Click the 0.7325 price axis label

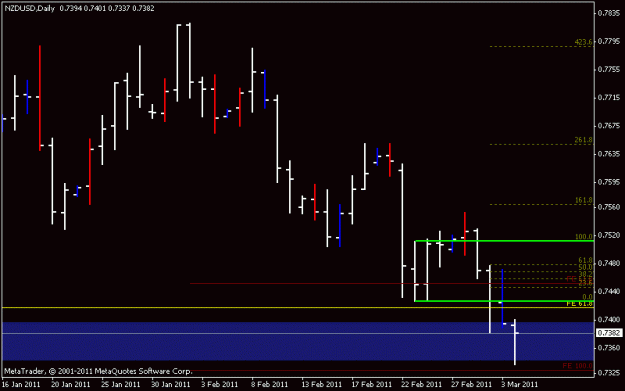click(608, 373)
